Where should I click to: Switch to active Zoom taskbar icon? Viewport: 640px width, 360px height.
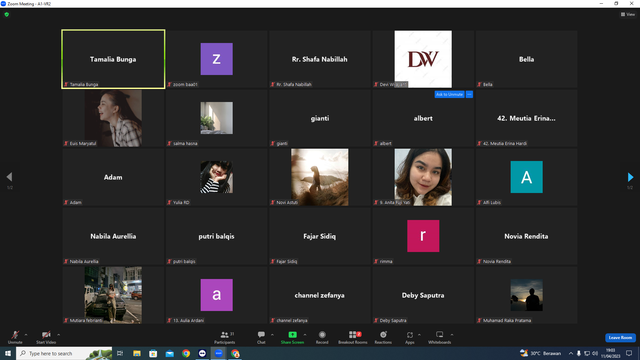pos(219,353)
